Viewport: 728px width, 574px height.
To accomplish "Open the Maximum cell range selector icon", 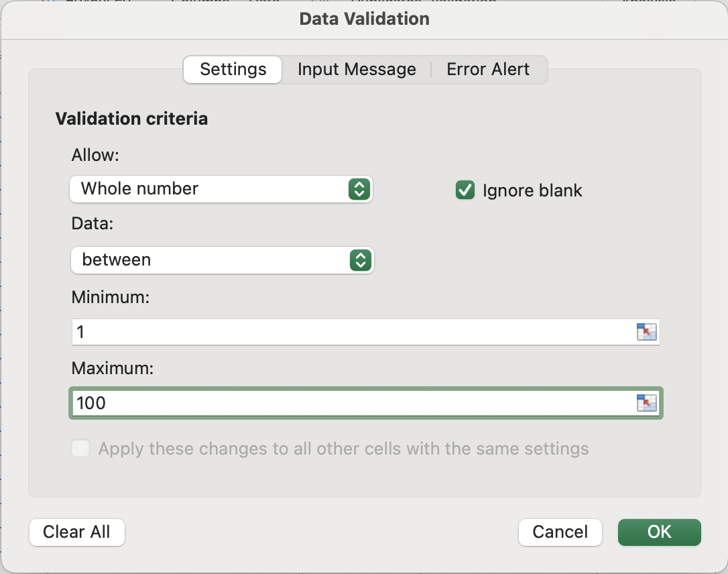I will (646, 402).
